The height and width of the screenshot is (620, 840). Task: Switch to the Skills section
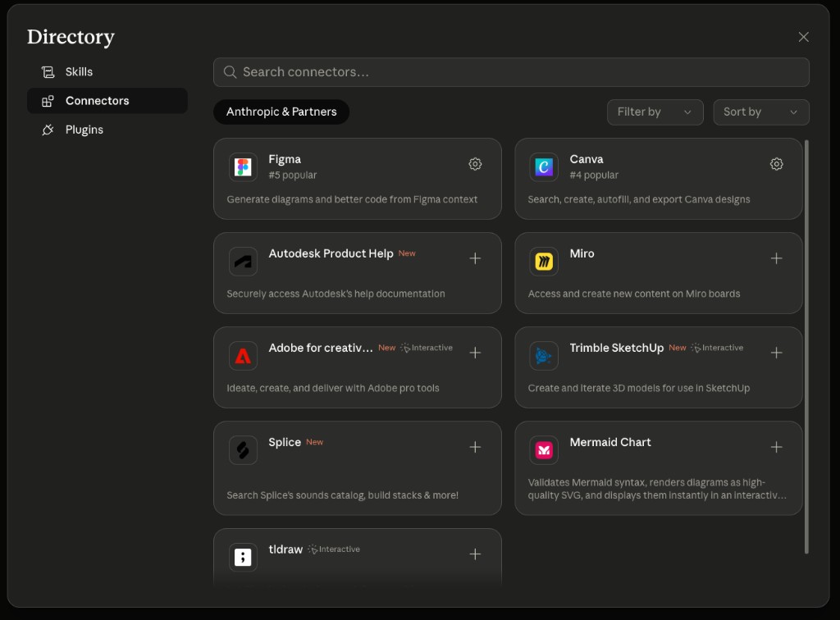[x=107, y=71]
